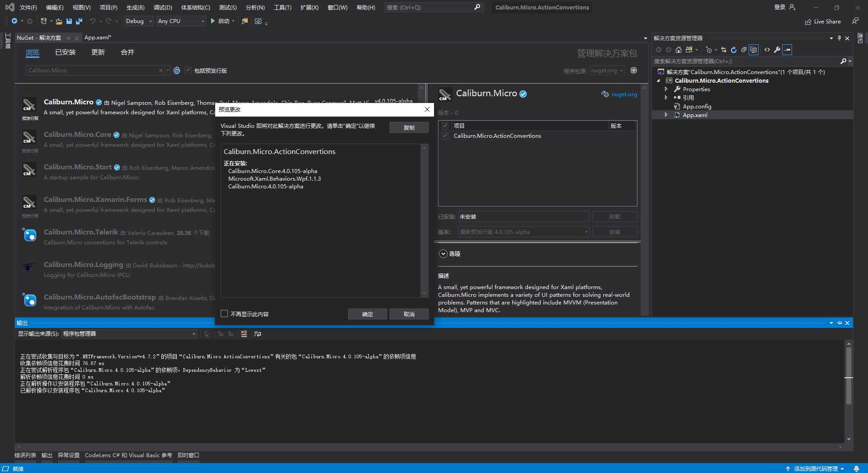The height and width of the screenshot is (473, 868).
Task: Expand the Options section in package details
Action: click(443, 254)
